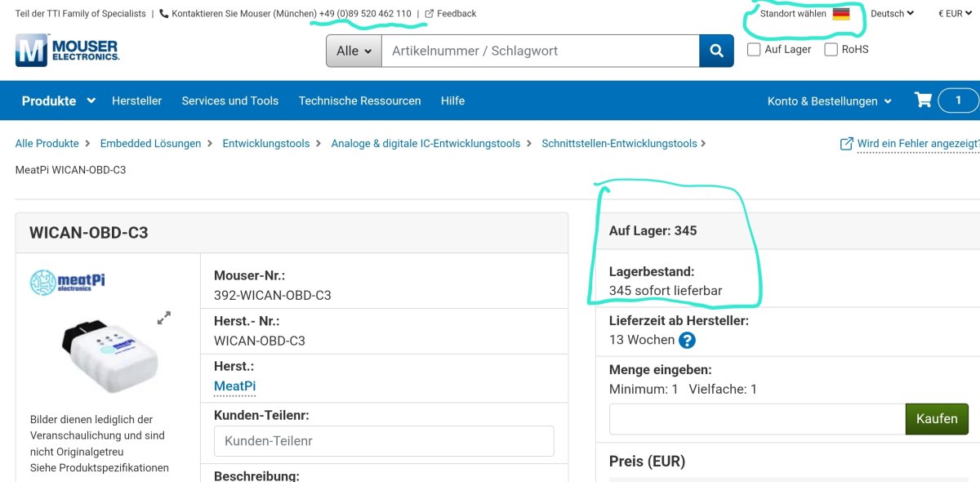Screen dimensions: 980x482
Task: Click the meatPi electronics manufacturer logo
Action: tap(68, 283)
